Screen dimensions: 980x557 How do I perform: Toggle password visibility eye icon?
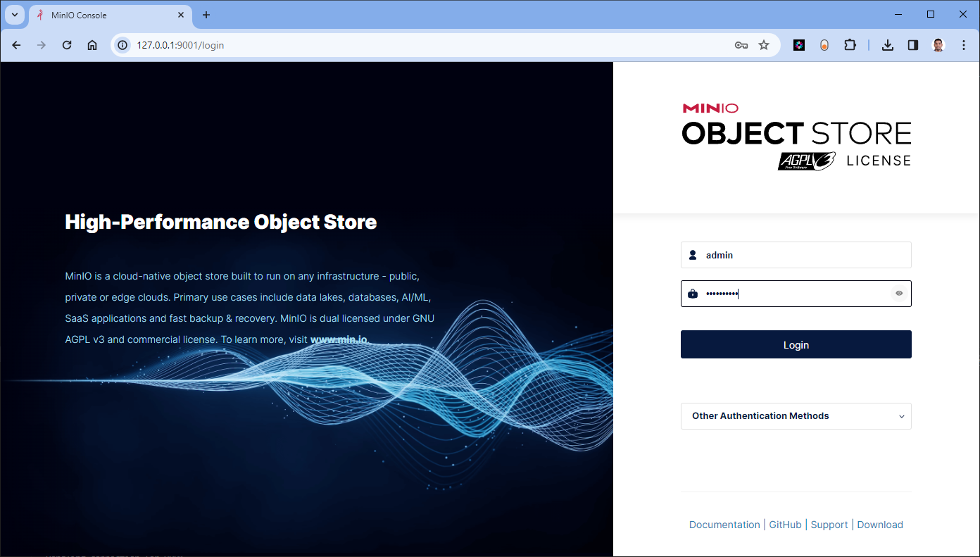pos(898,294)
